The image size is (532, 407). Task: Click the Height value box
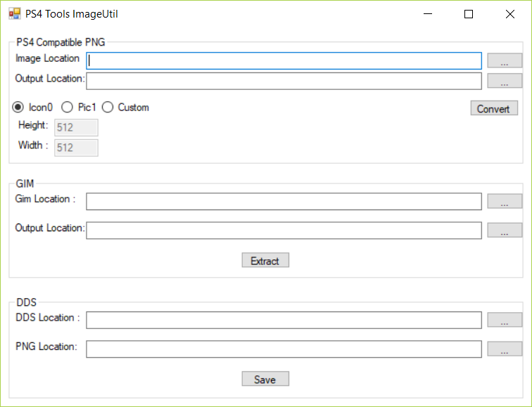pyautogui.click(x=76, y=127)
